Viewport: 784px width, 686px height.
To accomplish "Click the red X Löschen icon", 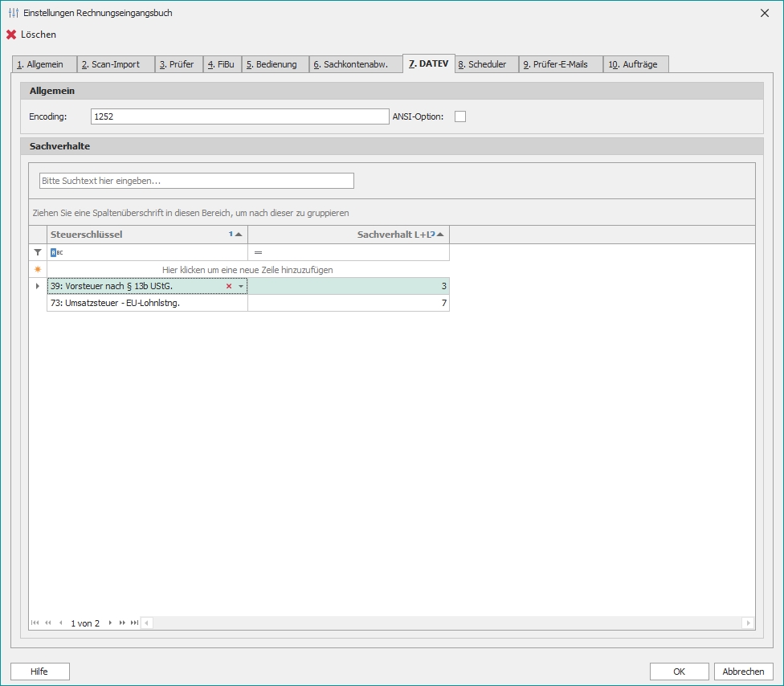I will tap(11, 35).
